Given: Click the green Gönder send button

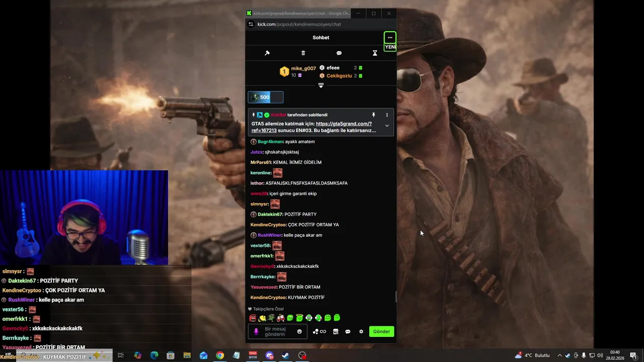Looking at the screenshot, I should (x=381, y=331).
